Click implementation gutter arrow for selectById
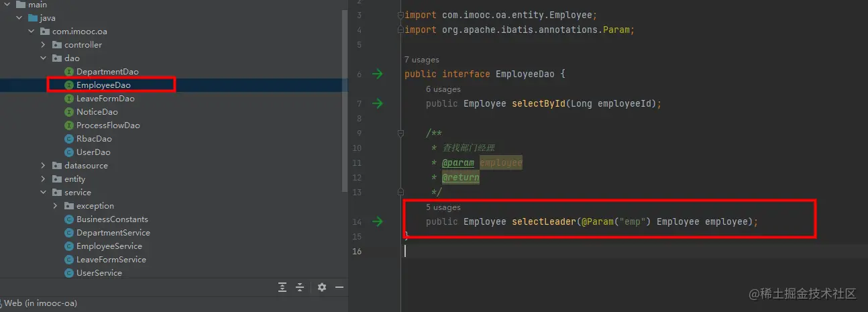Viewport: 868px width, 312px height. 378,103
